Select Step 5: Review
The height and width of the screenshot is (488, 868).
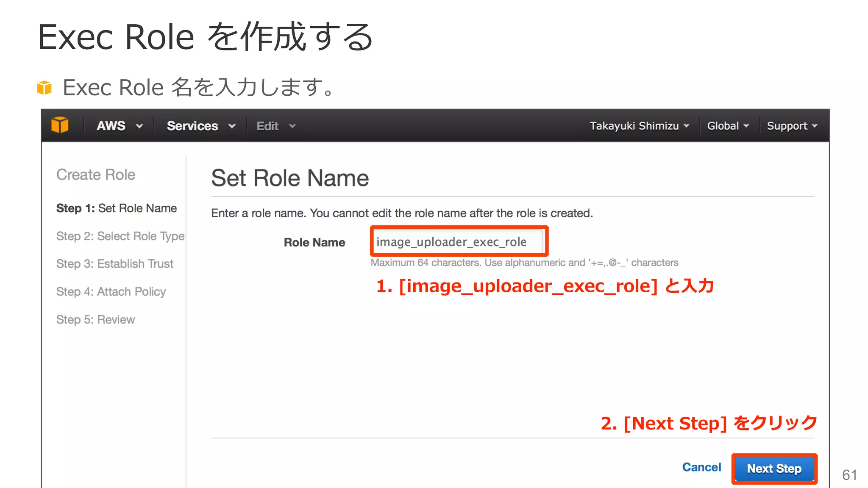(x=95, y=319)
